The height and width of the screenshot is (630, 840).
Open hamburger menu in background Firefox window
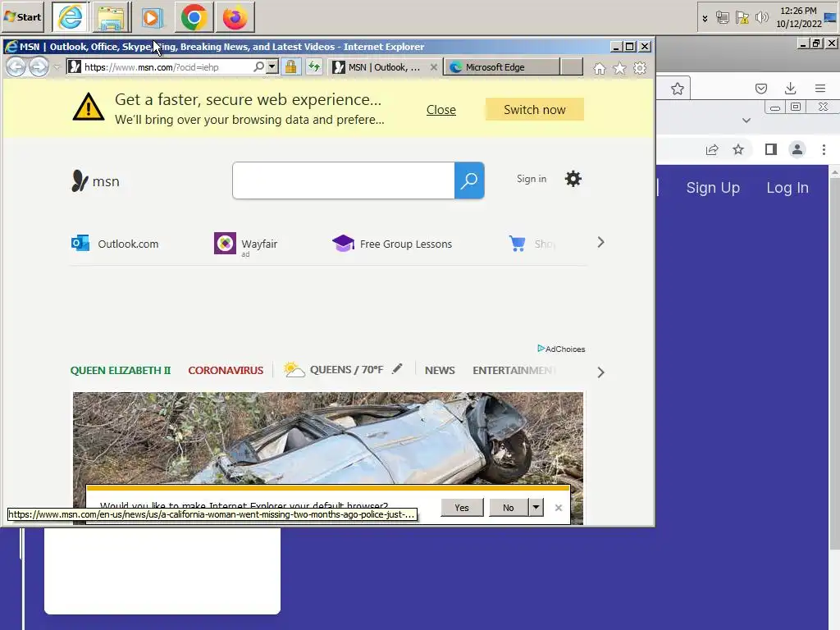coord(820,89)
